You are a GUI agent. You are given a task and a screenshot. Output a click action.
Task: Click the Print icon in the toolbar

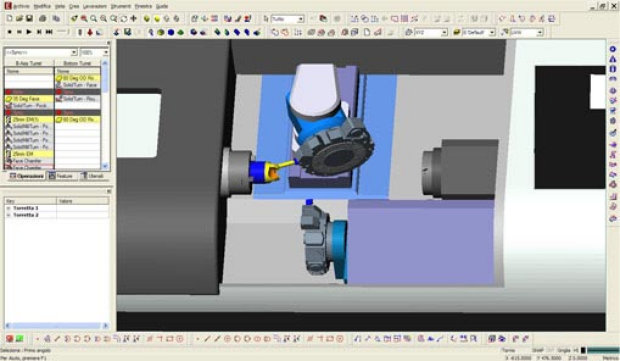[x=43, y=19]
